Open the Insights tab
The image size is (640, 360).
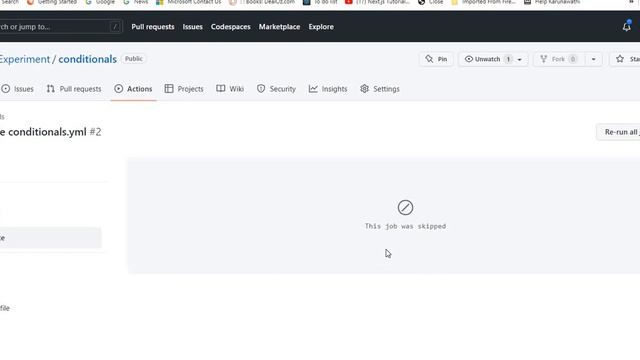[328, 89]
